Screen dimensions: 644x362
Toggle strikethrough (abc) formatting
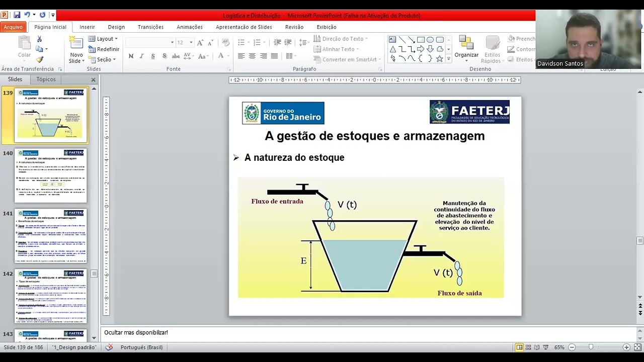pyautogui.click(x=176, y=56)
